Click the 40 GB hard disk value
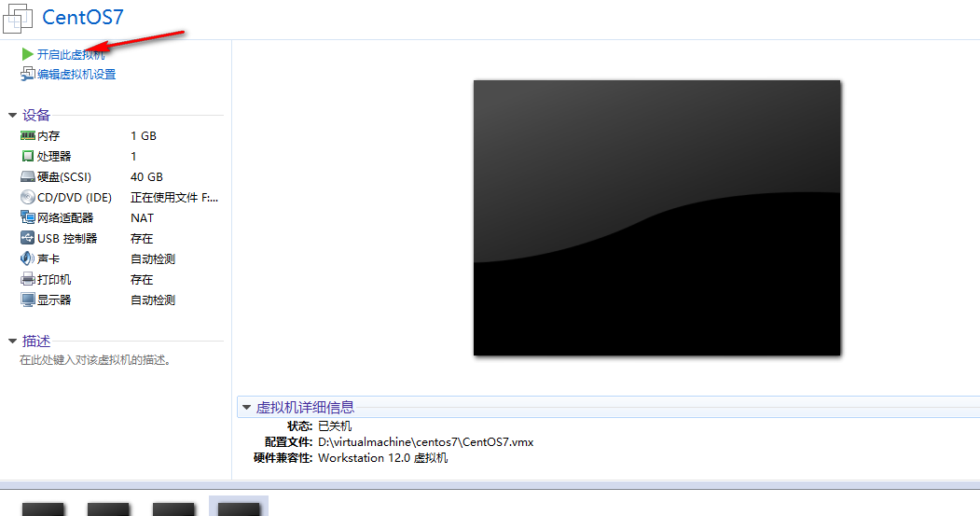The width and height of the screenshot is (980, 516). (x=146, y=177)
